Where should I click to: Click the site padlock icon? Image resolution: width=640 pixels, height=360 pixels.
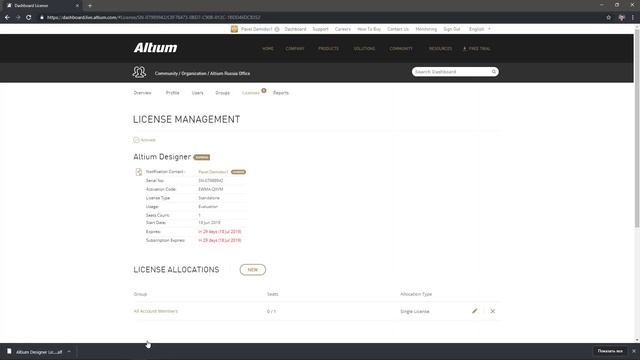(42, 18)
